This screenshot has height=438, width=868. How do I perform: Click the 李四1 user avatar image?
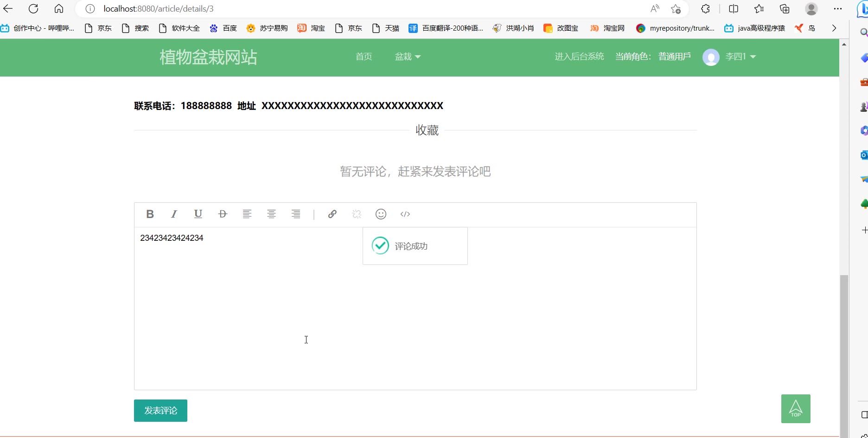[x=711, y=57]
